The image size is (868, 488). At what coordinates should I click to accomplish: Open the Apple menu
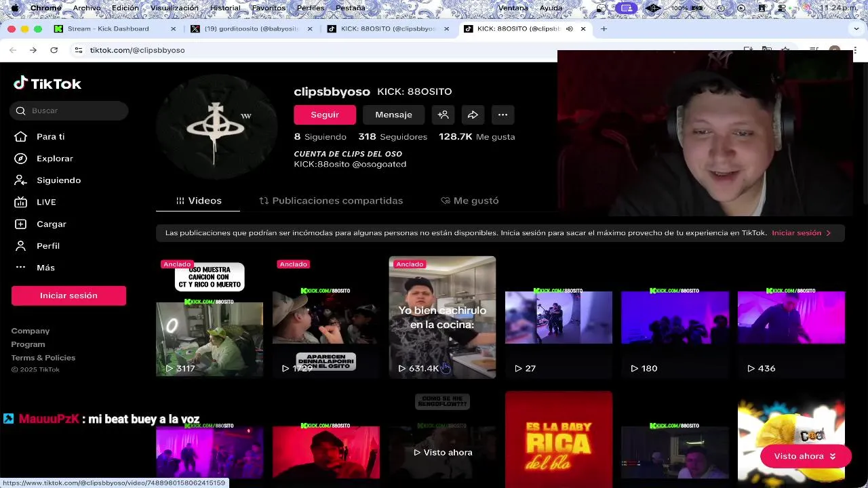click(14, 8)
